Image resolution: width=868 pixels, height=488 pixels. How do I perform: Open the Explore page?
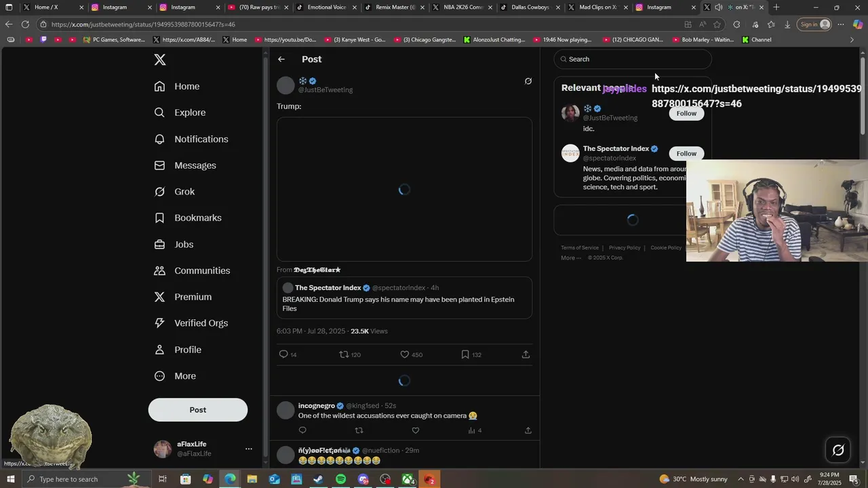pos(180,113)
